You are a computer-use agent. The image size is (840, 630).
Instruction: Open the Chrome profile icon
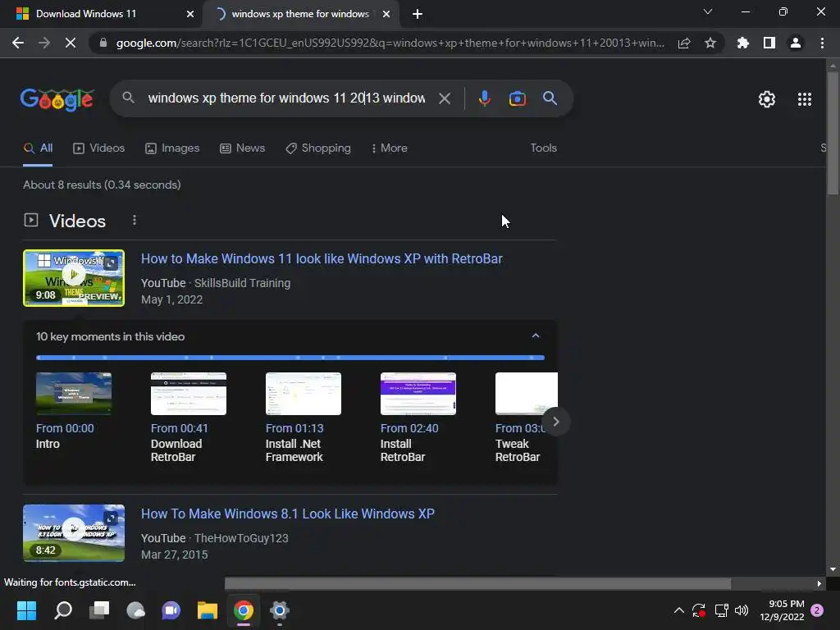point(796,43)
